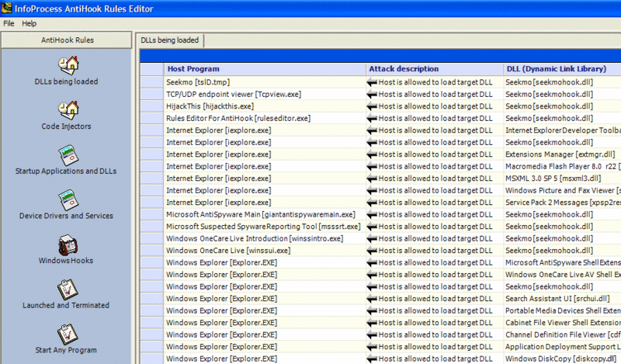The height and width of the screenshot is (364, 621).
Task: Select MSXML 3.0 SP 5 [msxml3.dll] cell
Action: 562,179
